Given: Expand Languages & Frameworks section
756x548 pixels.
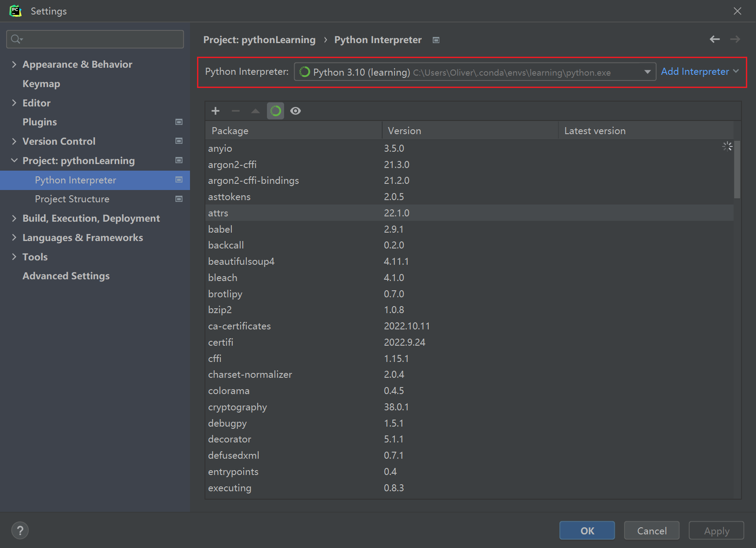Looking at the screenshot, I should pyautogui.click(x=14, y=237).
